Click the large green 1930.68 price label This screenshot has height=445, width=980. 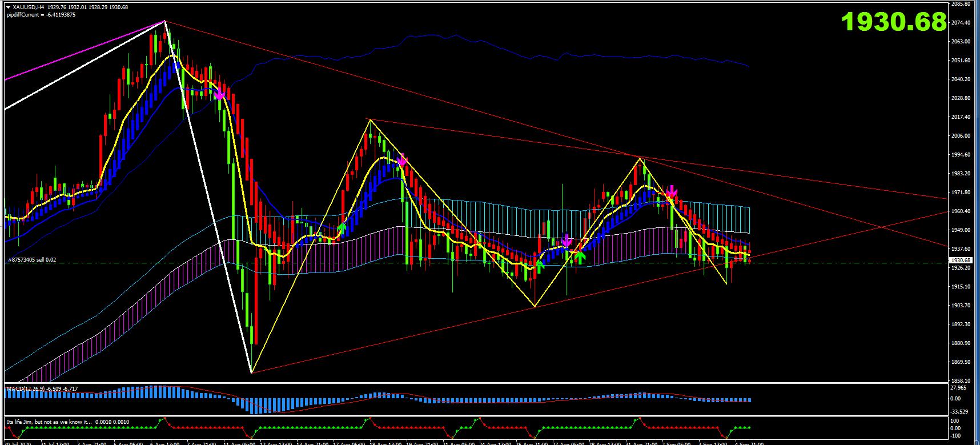[894, 22]
